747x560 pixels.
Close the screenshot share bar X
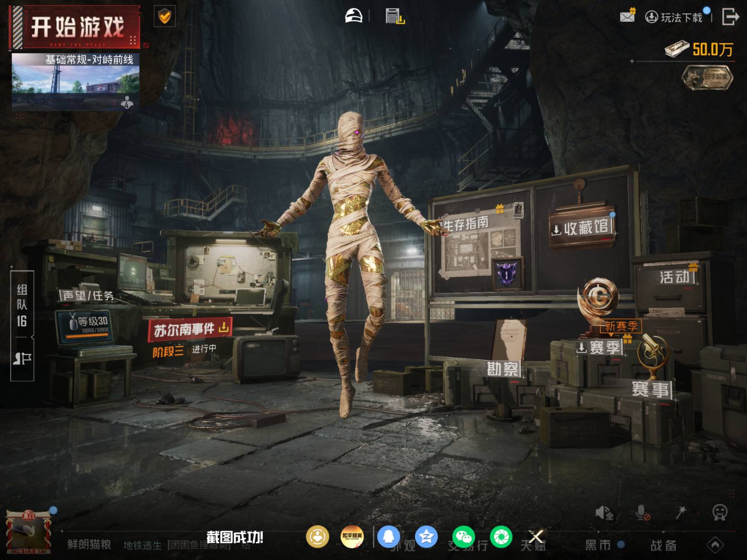click(536, 537)
